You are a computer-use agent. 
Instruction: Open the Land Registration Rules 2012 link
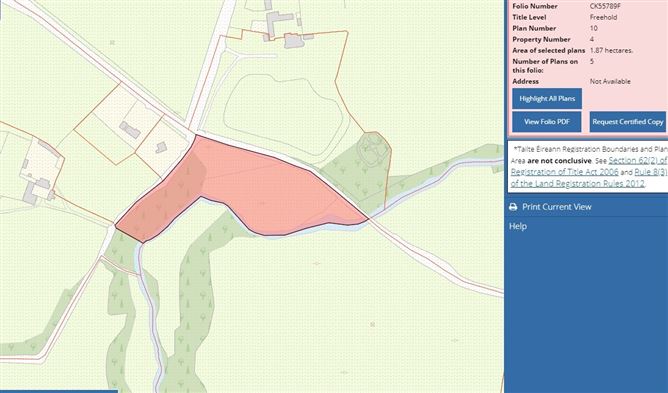tap(578, 184)
